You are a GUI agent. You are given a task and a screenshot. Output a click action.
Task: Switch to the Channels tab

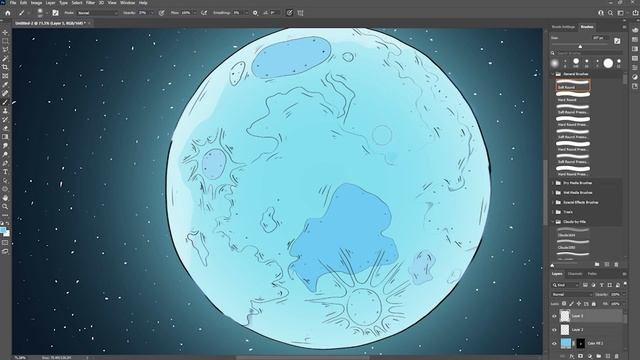coord(575,274)
